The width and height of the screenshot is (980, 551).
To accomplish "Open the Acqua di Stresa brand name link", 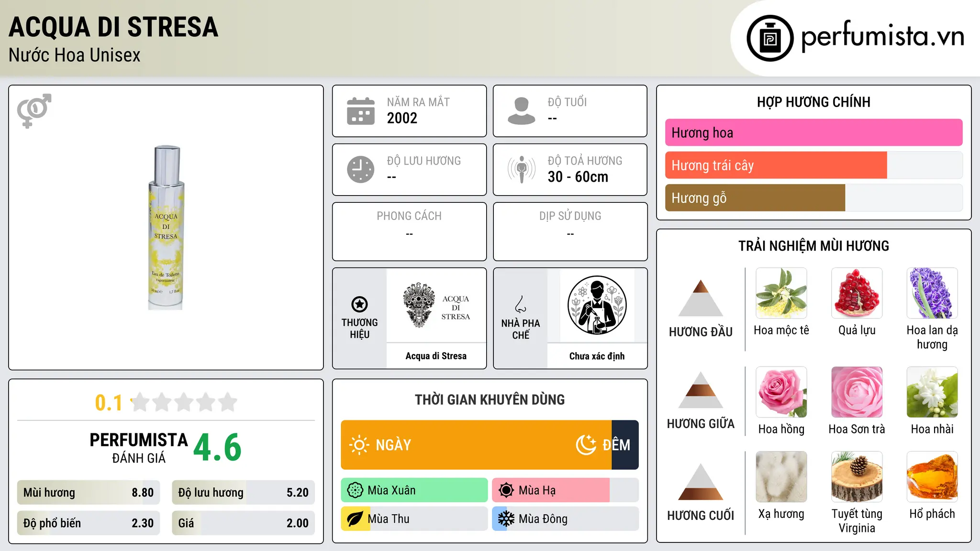I will click(x=436, y=356).
